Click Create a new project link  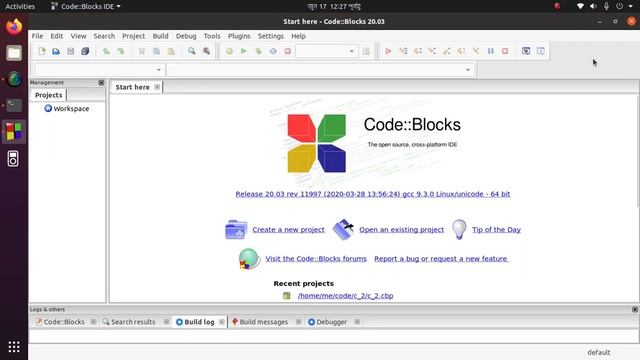[x=288, y=229]
